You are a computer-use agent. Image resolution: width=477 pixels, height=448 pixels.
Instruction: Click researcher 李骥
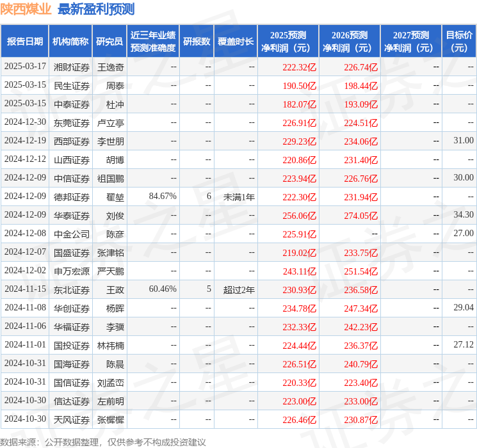pyautogui.click(x=115, y=327)
